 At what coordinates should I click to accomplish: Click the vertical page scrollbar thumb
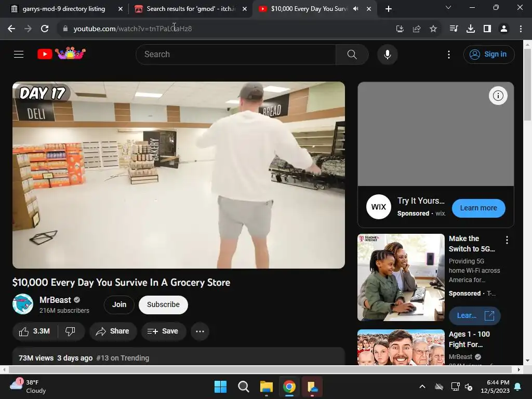pos(527,85)
